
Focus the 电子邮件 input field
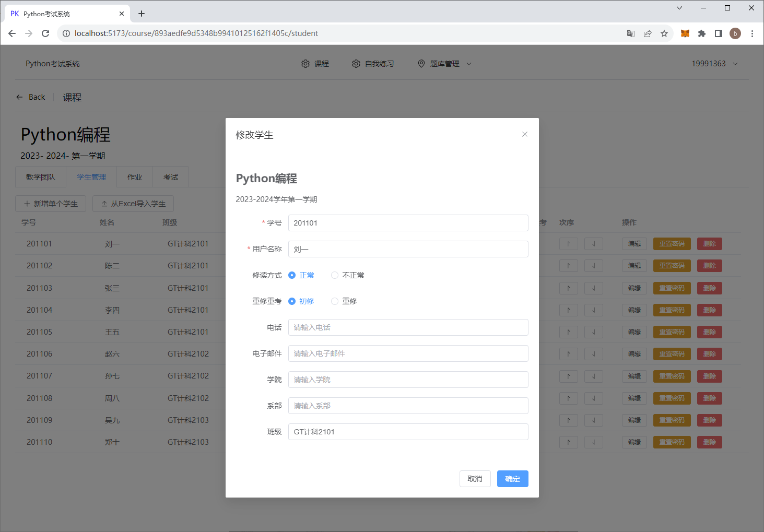point(408,353)
